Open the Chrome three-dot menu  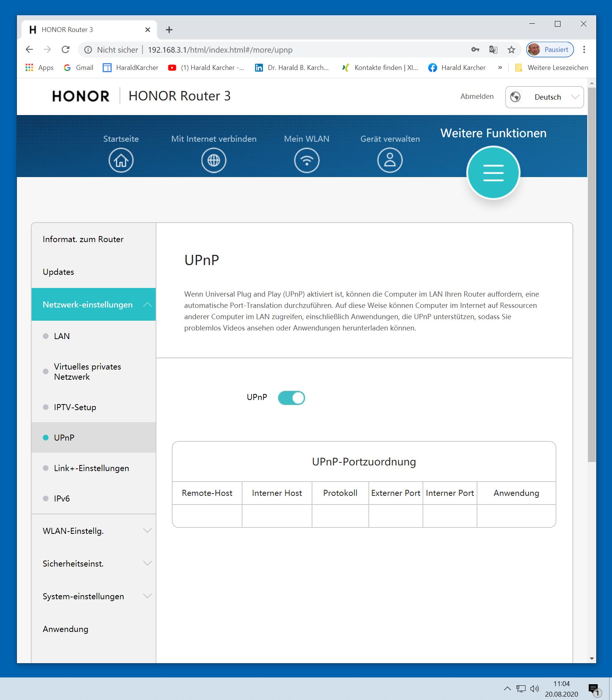(584, 50)
